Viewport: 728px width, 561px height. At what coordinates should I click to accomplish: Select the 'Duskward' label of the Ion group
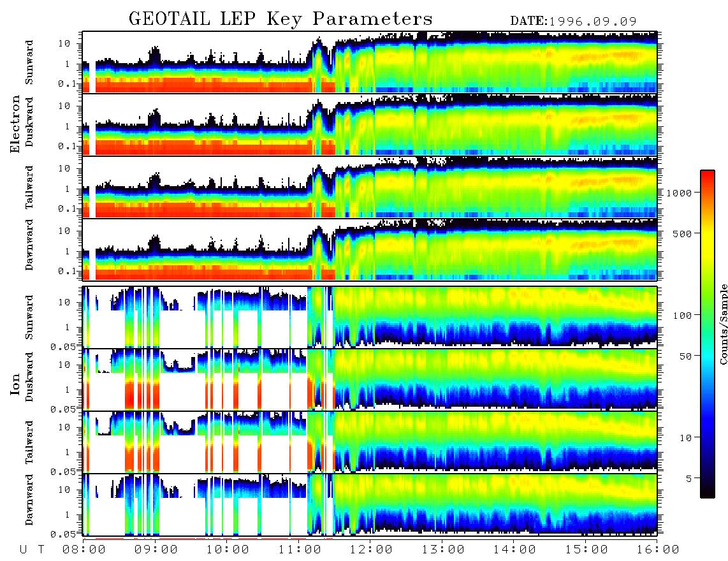click(29, 377)
